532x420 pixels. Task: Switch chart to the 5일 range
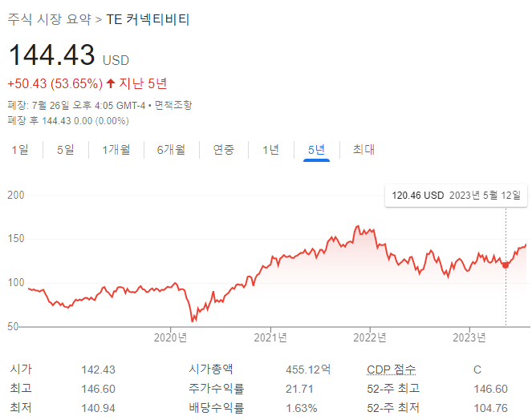[66, 150]
